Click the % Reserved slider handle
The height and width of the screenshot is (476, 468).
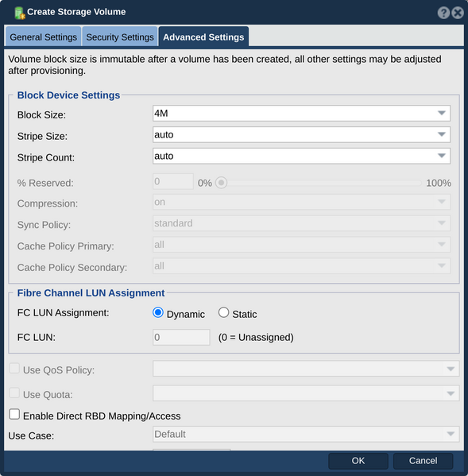pyautogui.click(x=221, y=183)
